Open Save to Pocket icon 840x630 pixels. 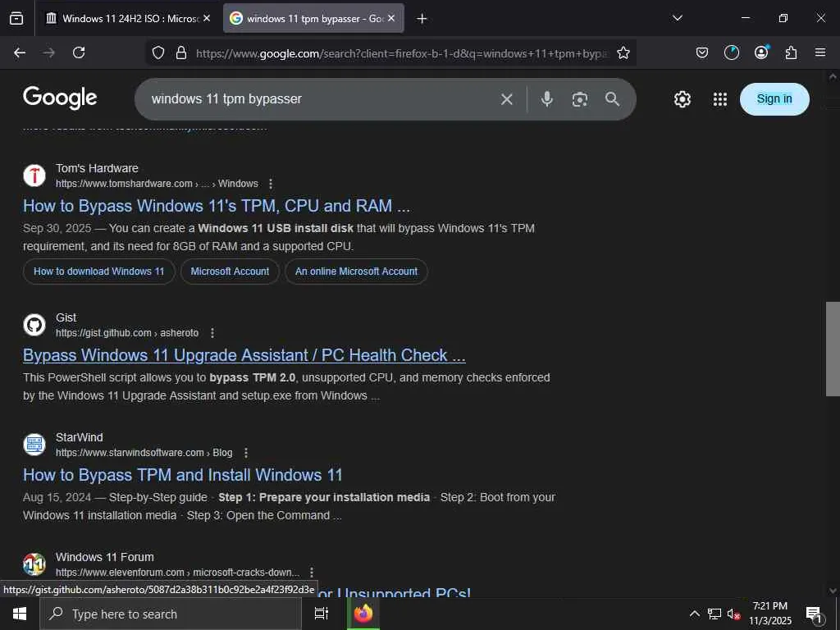click(702, 52)
